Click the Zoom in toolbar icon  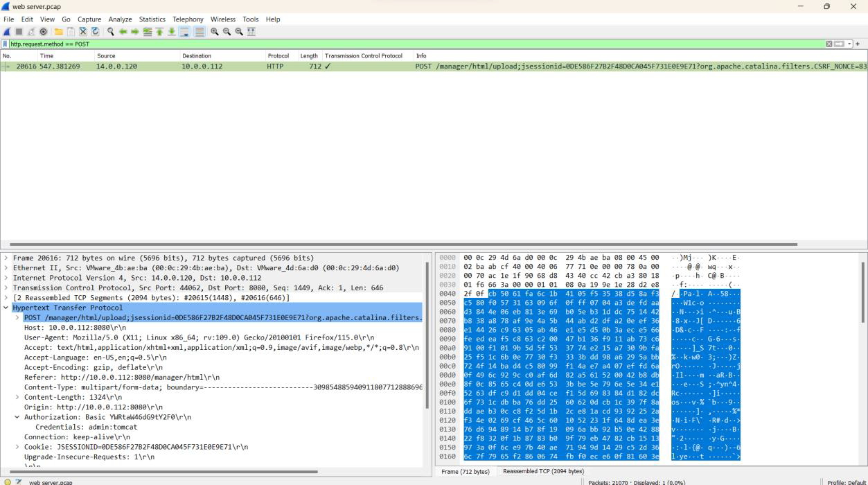tap(215, 32)
